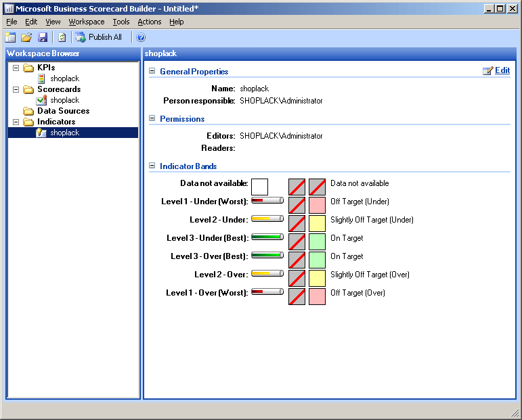Click the Level 2 - Under yellow gauge

267,218
